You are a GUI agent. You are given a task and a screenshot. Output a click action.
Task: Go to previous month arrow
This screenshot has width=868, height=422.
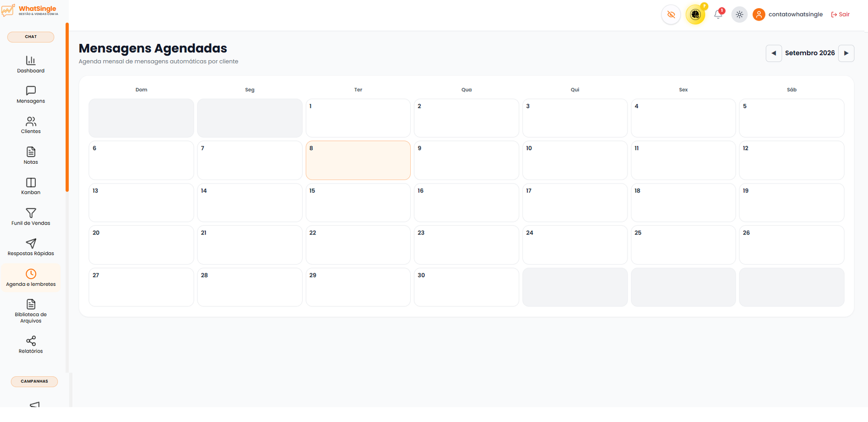774,53
